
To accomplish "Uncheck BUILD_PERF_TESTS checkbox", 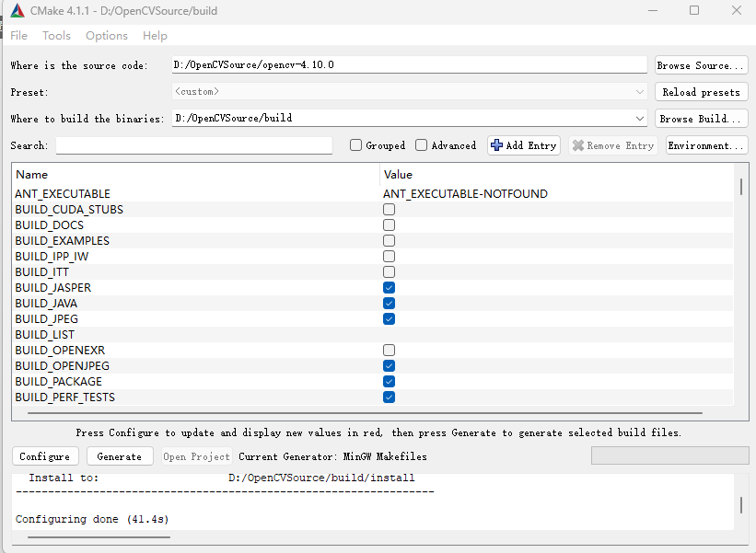I will [x=390, y=397].
